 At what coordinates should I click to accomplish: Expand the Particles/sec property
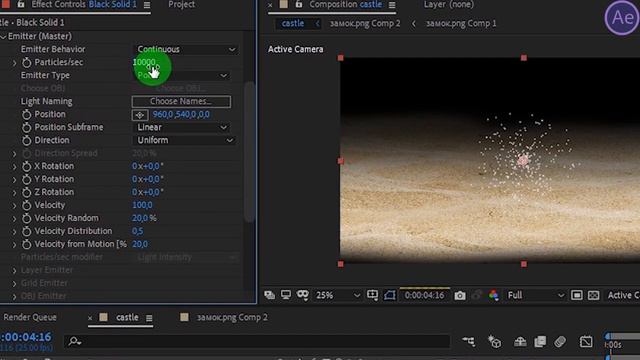tap(15, 63)
